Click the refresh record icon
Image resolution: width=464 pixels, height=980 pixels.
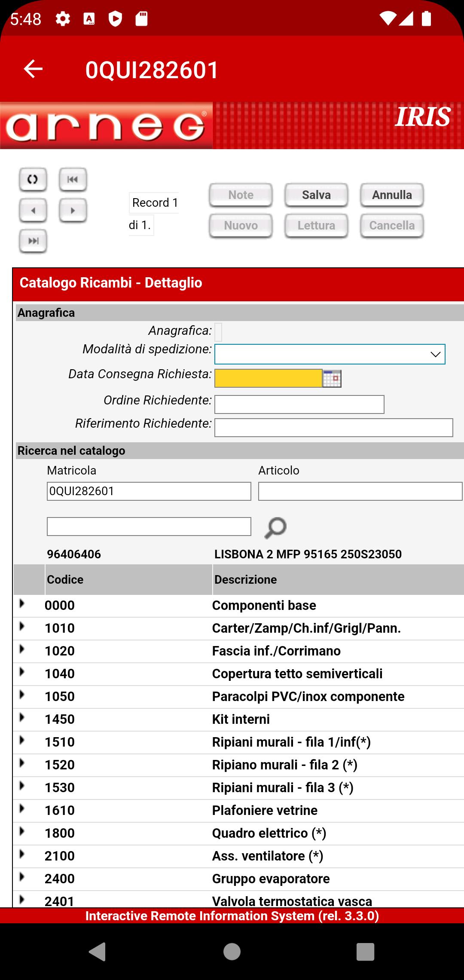click(33, 179)
